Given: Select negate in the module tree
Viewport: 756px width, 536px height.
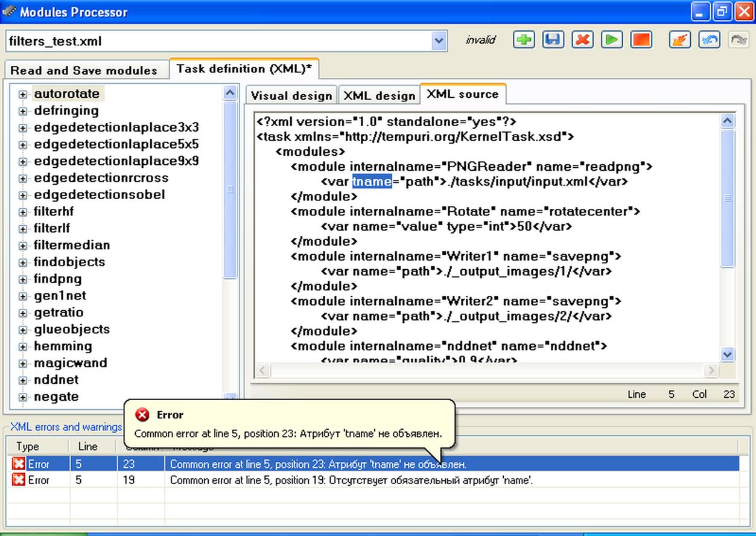Looking at the screenshot, I should point(56,397).
